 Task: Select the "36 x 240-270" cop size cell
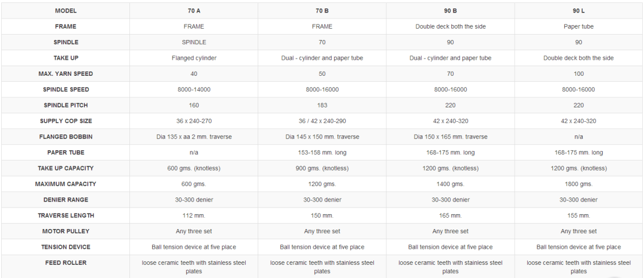point(194,121)
